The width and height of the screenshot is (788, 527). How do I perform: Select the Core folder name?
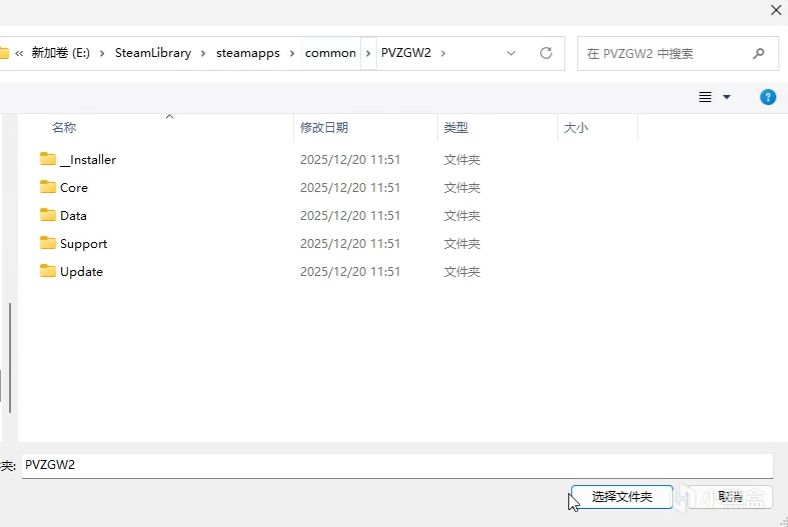coord(74,187)
